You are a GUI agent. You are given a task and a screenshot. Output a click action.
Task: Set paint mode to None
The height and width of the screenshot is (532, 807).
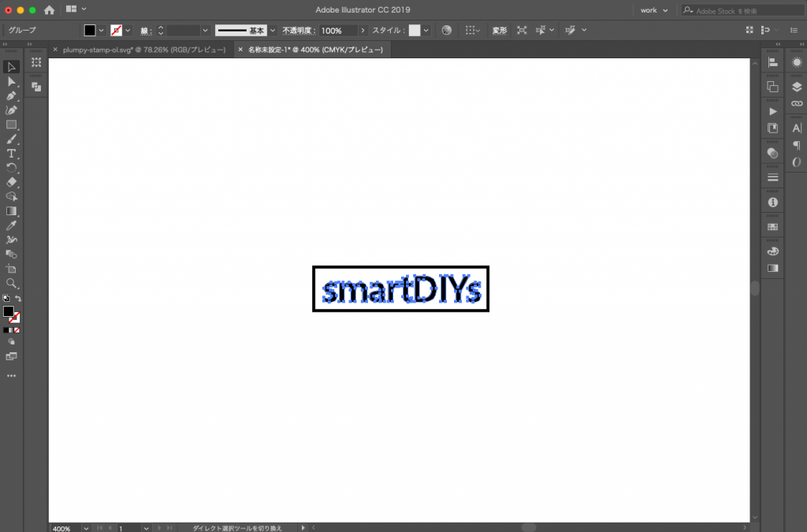coord(17,330)
